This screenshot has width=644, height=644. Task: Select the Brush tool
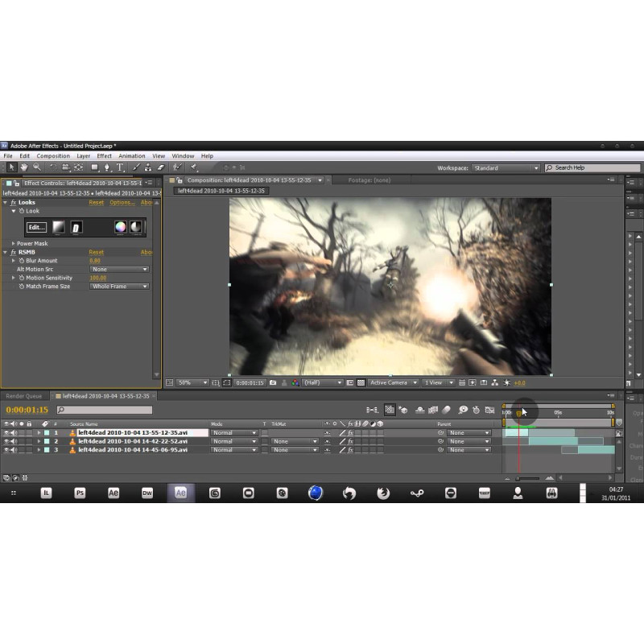(136, 167)
